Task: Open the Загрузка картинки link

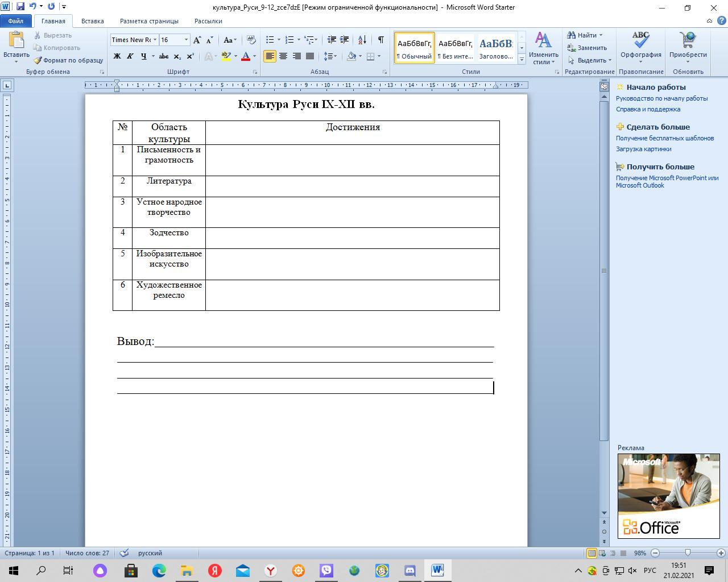Action: coord(643,149)
